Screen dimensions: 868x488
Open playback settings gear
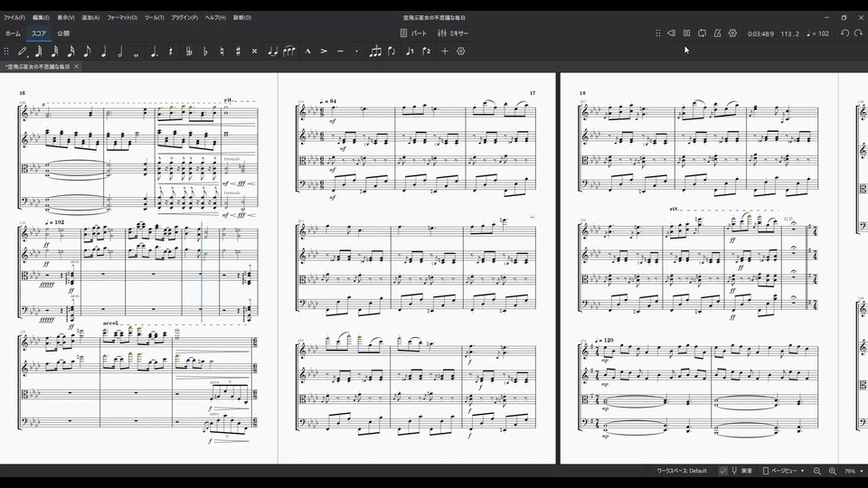[x=732, y=33]
